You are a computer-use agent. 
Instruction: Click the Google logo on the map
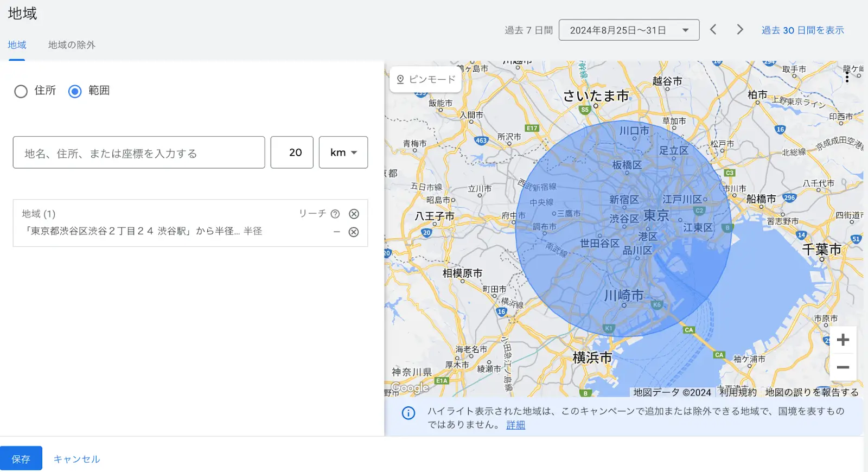click(x=410, y=387)
